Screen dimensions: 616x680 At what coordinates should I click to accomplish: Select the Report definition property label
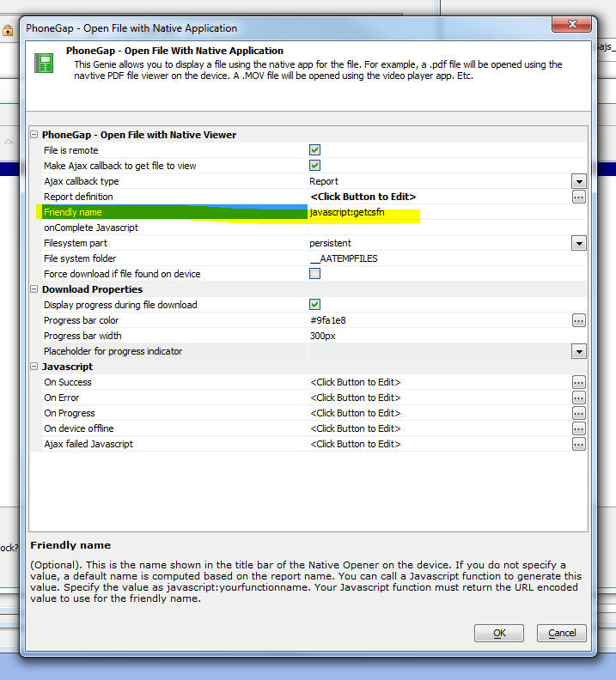pos(78,197)
